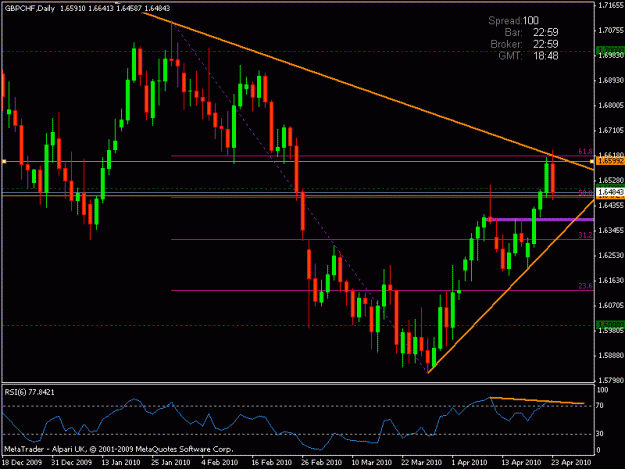Click the 26 Feb 2010 date label
Image resolution: width=625 pixels, height=469 pixels.
tap(321, 463)
